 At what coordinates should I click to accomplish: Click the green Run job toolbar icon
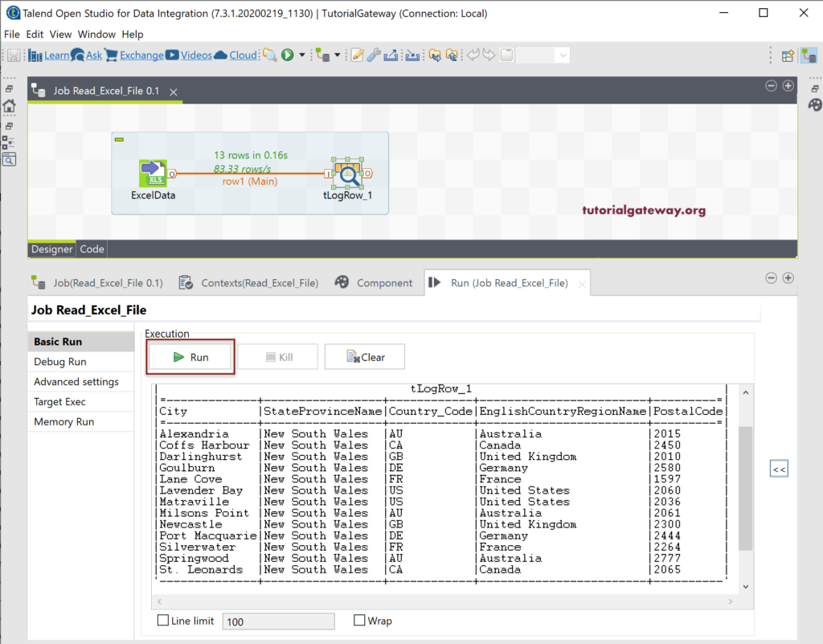288,55
